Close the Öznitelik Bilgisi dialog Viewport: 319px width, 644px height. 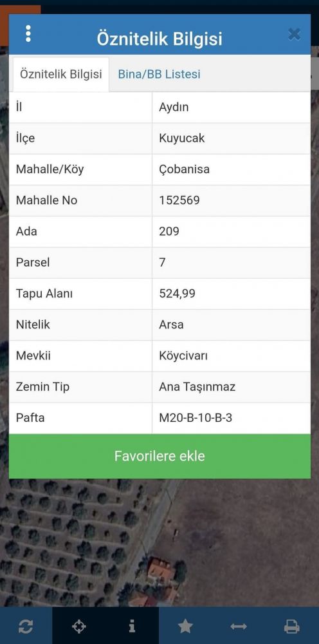click(x=294, y=35)
